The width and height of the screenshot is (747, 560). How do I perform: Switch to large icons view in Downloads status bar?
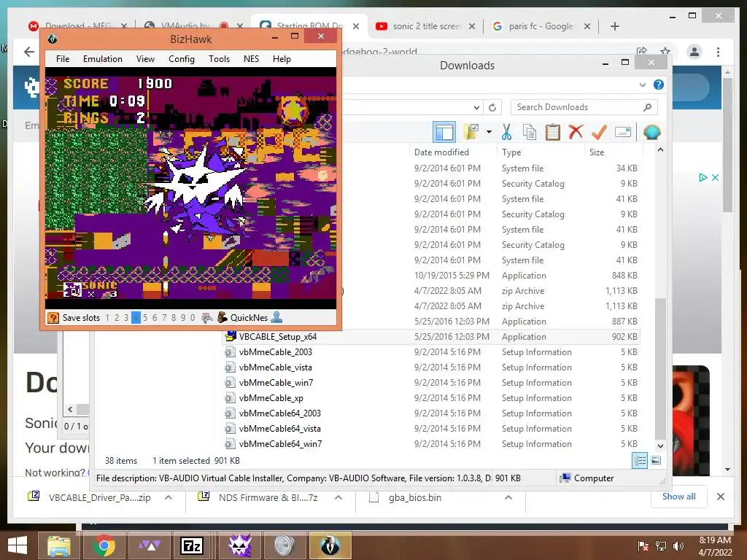tap(656, 460)
